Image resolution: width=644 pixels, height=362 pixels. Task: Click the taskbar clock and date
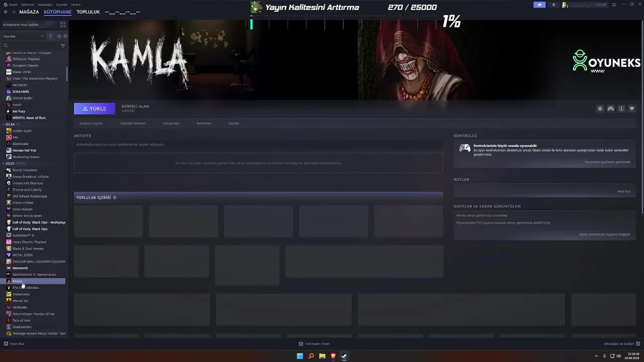click(x=632, y=356)
